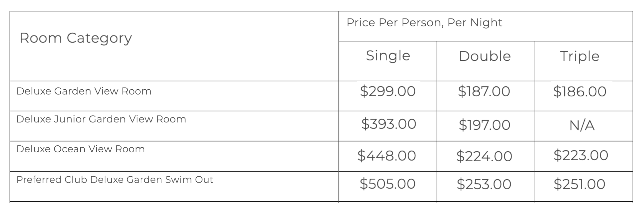Viewport: 644px width, 203px height.
Task: Click the $393.00 single price cell
Action: click(388, 126)
